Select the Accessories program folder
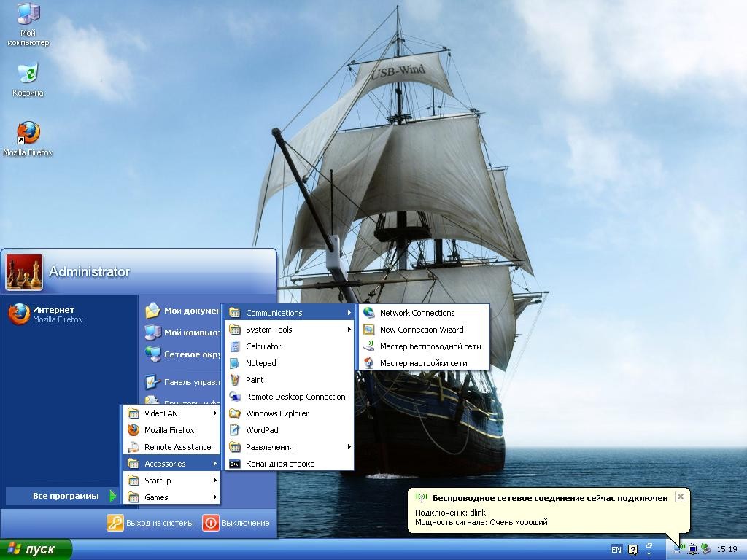Viewport: 747px width, 560px height. pos(172,464)
